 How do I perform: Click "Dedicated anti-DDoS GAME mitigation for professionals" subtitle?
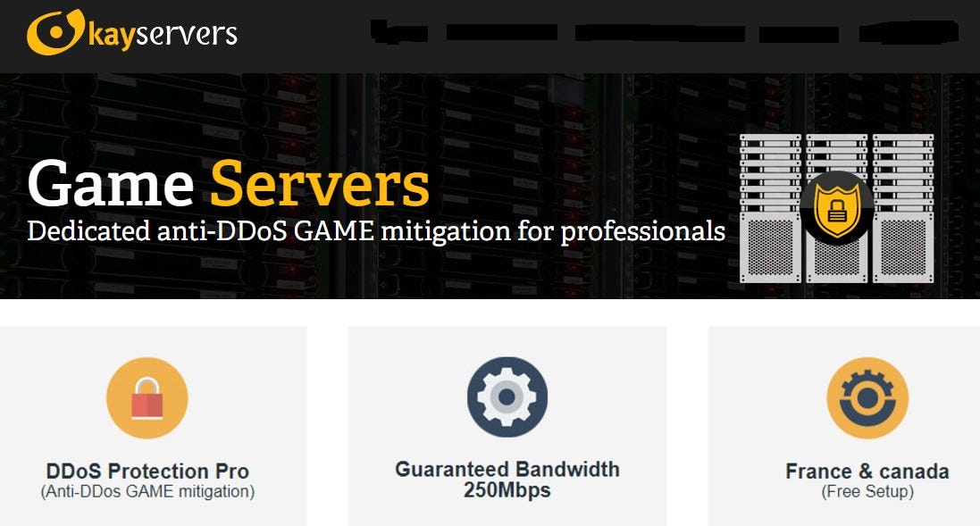(376, 231)
